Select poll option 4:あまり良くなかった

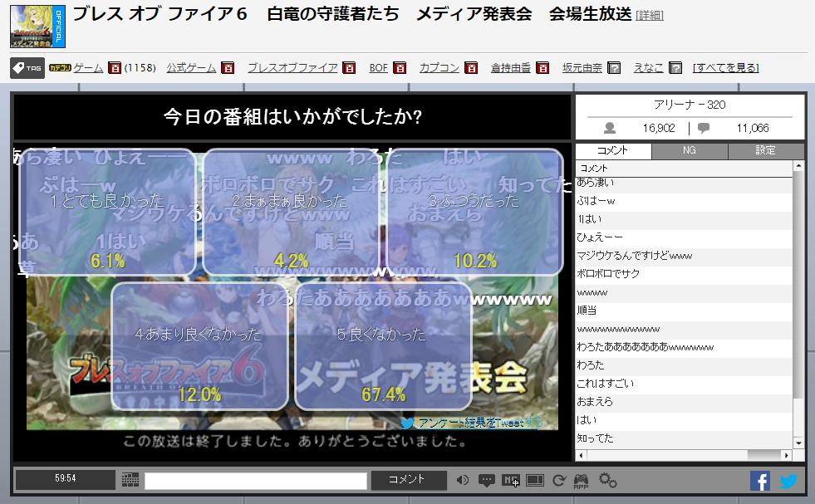(x=199, y=346)
